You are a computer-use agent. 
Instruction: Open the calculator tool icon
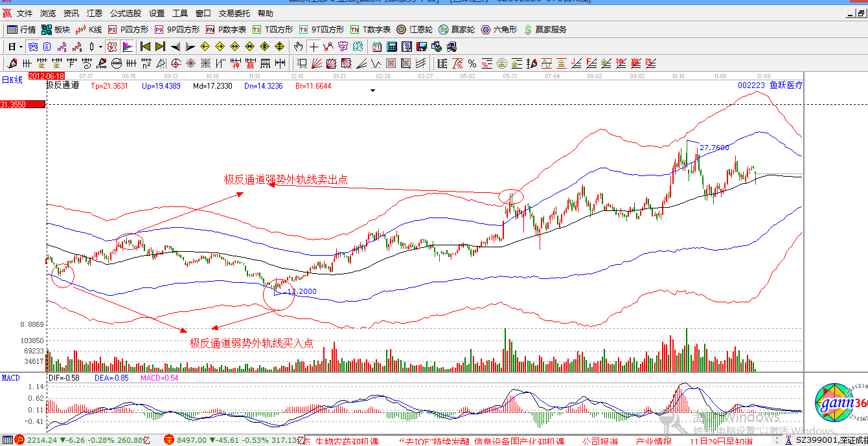(x=392, y=47)
